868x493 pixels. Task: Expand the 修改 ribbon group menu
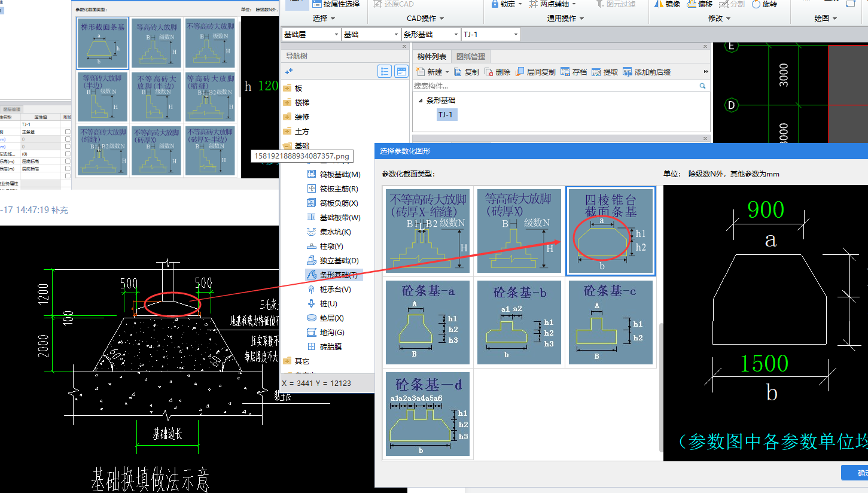(719, 19)
